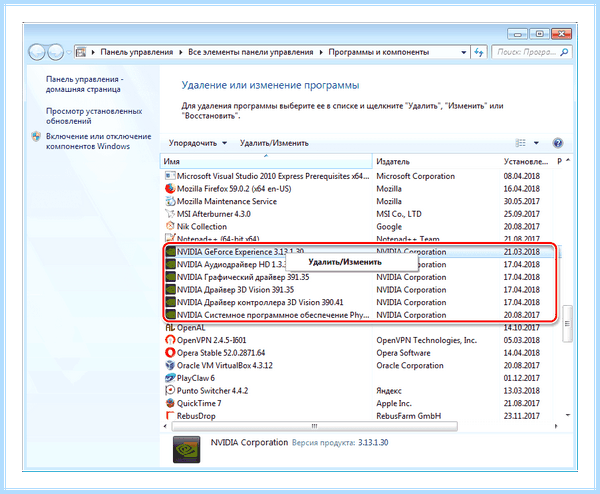Click install date 08.04.2018 cell
The width and height of the screenshot is (600, 494).
tap(522, 176)
